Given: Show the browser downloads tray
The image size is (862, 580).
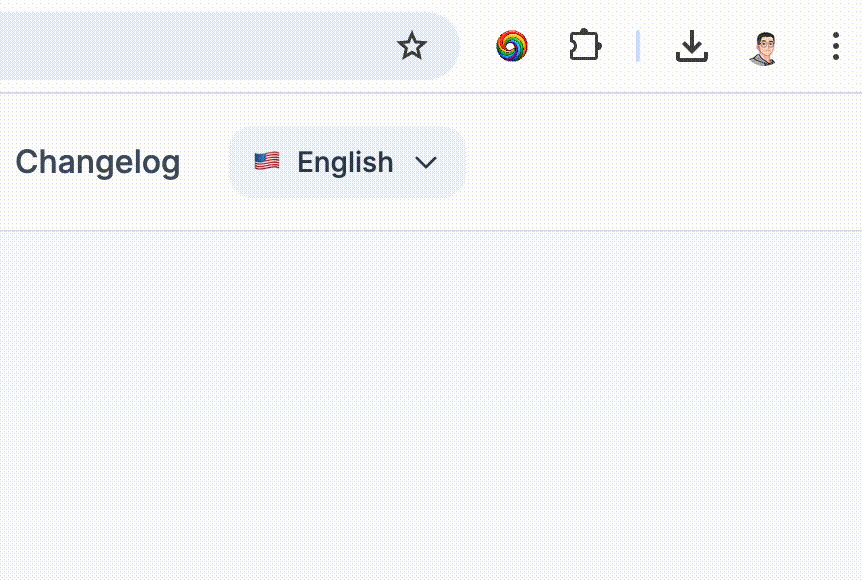Looking at the screenshot, I should point(691,46).
